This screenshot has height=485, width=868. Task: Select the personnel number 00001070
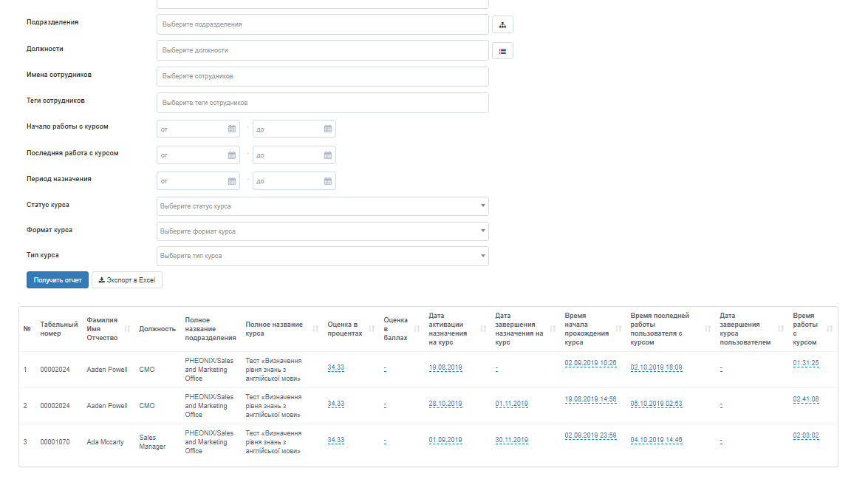[55, 442]
